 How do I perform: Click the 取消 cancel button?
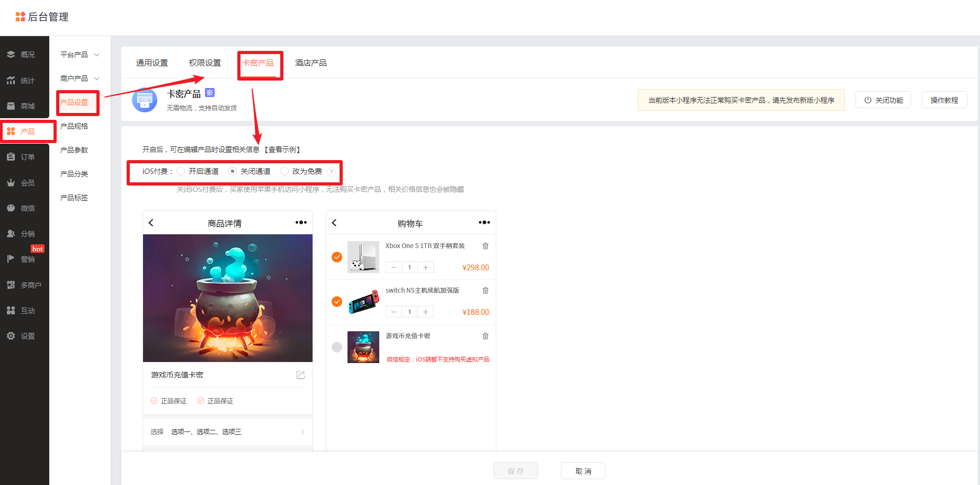pyautogui.click(x=583, y=471)
